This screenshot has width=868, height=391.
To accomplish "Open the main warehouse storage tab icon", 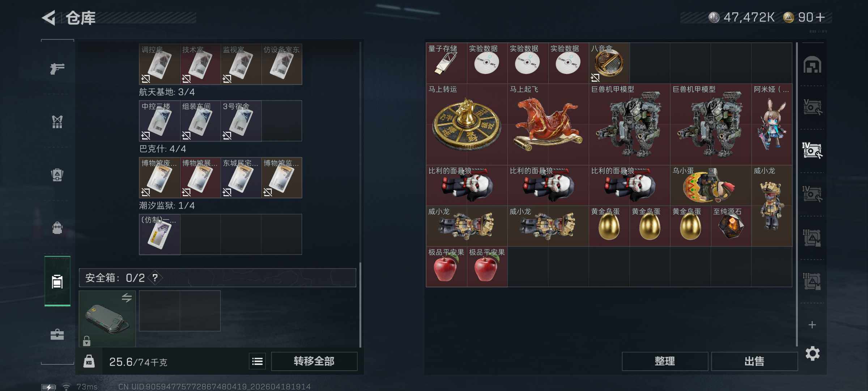I will tap(812, 65).
